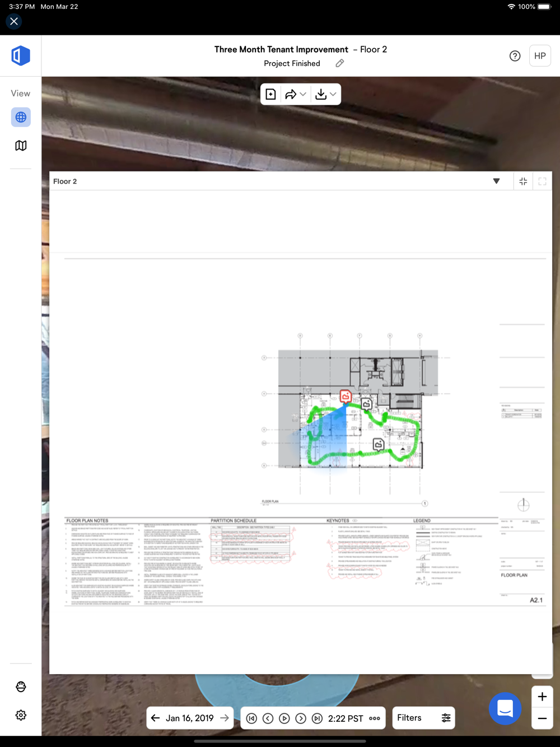Open the more options ellipsis

[375, 718]
